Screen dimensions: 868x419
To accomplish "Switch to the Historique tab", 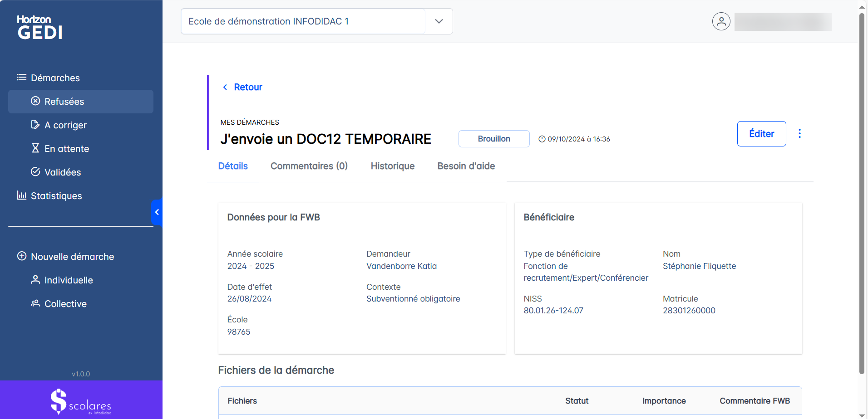I will 392,166.
